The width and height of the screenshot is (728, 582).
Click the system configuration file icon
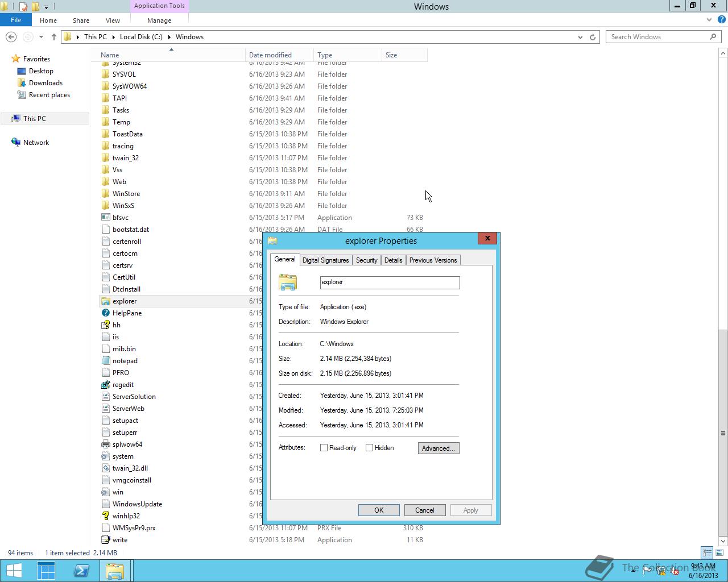coord(105,456)
